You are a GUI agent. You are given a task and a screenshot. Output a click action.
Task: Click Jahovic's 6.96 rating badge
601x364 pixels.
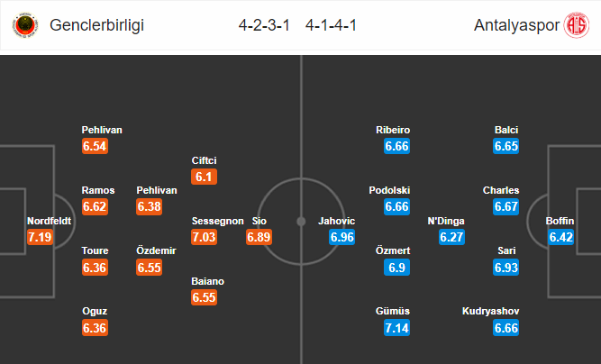click(341, 237)
